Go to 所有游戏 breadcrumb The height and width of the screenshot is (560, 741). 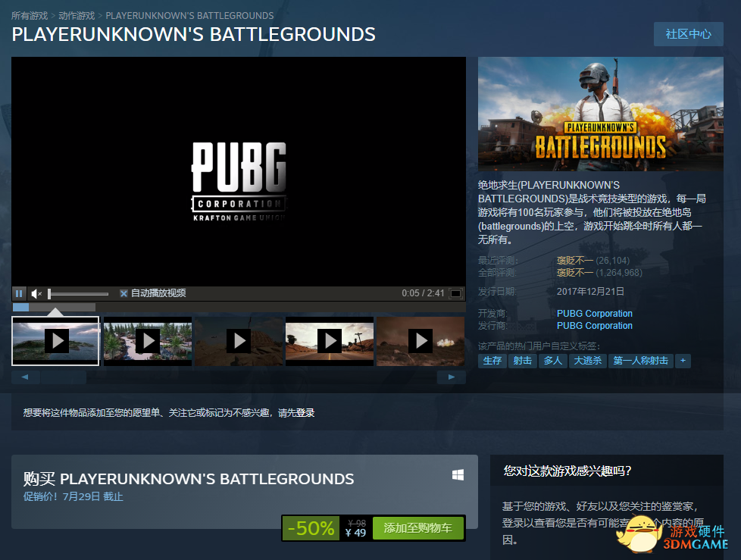tap(30, 16)
